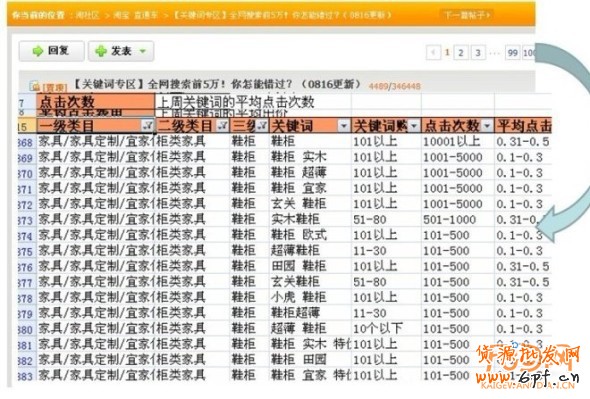Click the view count 4489/346448

pos(394,87)
